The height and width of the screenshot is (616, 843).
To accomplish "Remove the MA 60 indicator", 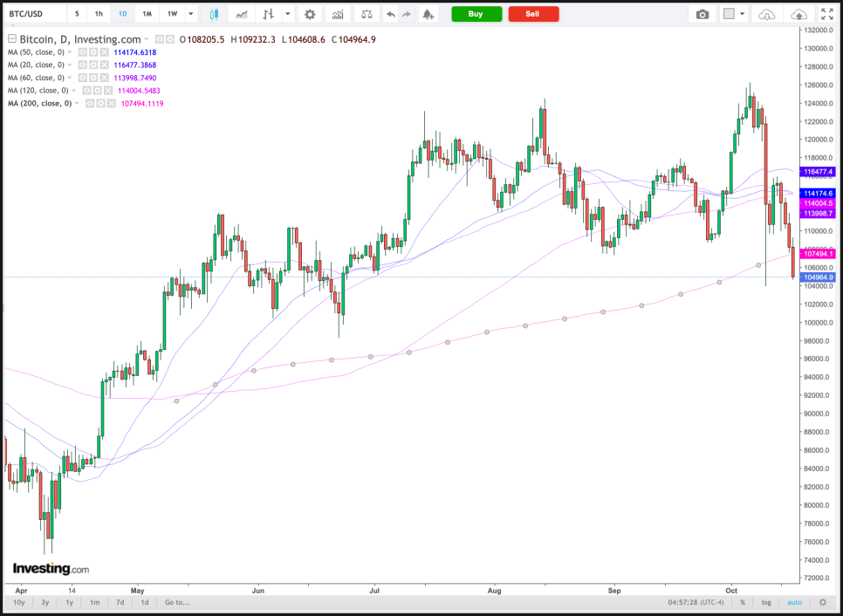I will [x=104, y=78].
